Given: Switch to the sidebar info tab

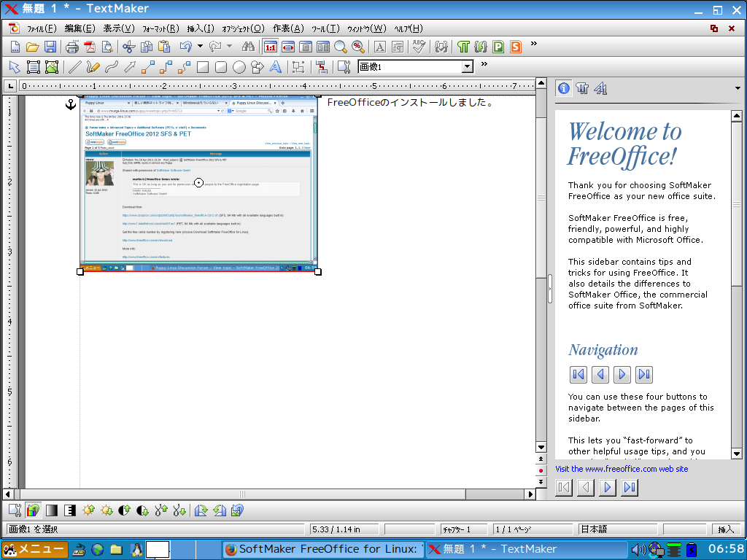Looking at the screenshot, I should point(564,88).
